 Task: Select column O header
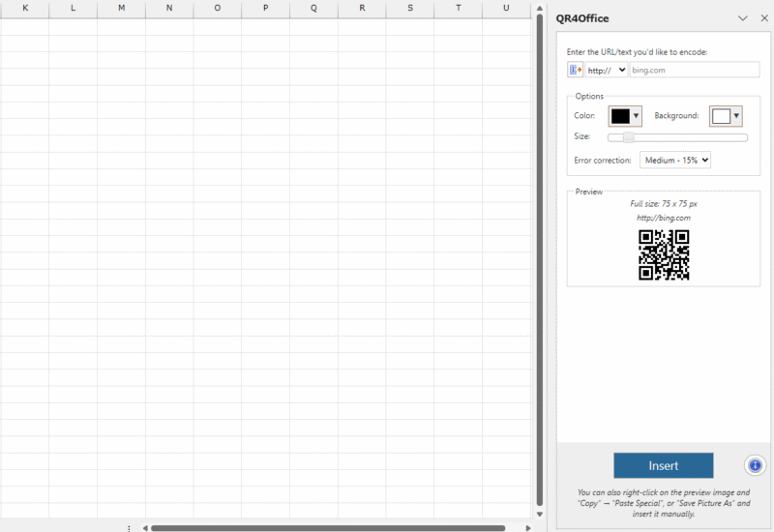tap(217, 8)
